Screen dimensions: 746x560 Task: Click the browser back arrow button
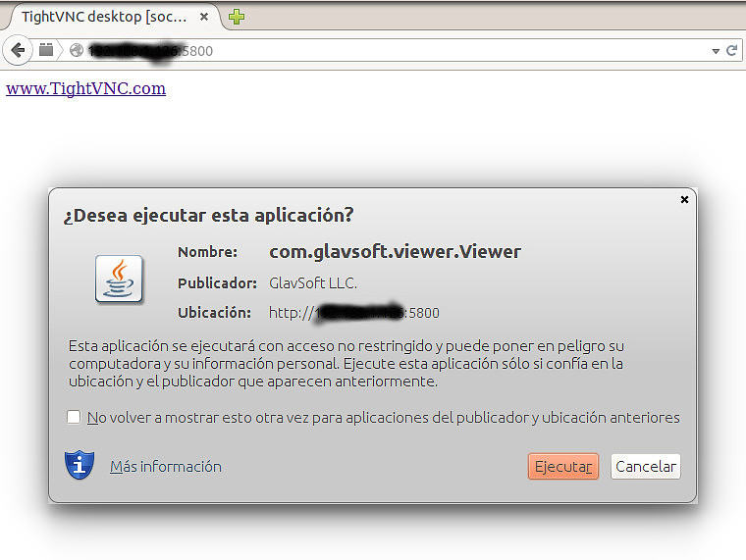coord(18,50)
